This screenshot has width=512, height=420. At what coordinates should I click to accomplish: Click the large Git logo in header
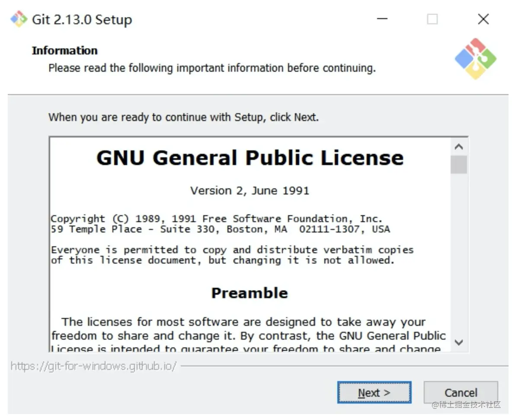click(475, 59)
